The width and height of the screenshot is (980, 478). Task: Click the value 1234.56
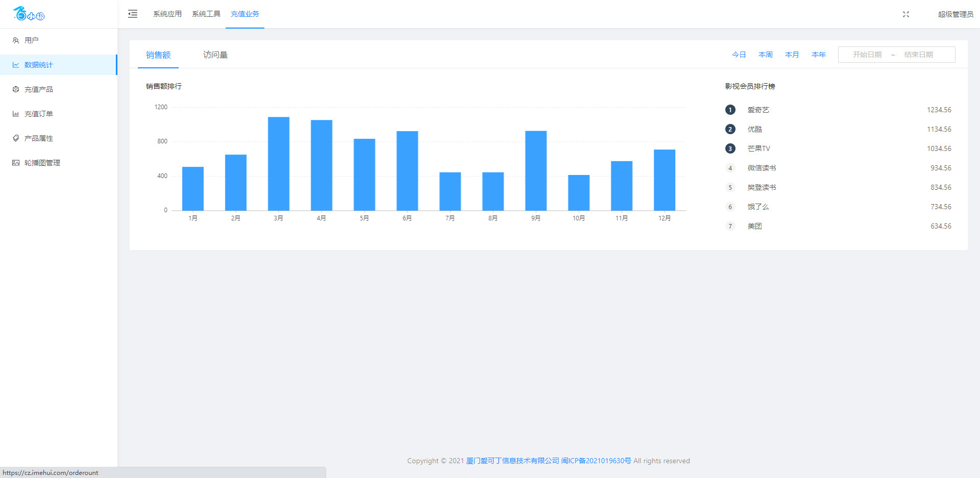coord(939,110)
